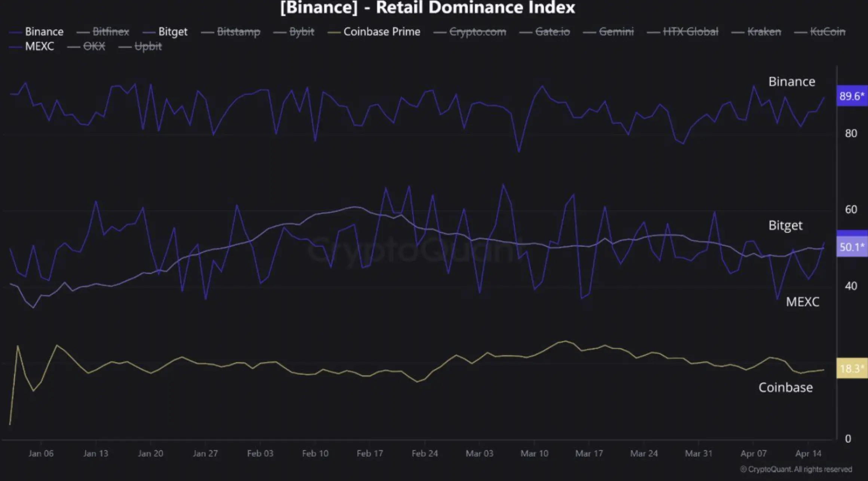Click the 89.6 Binance value tag

852,96
